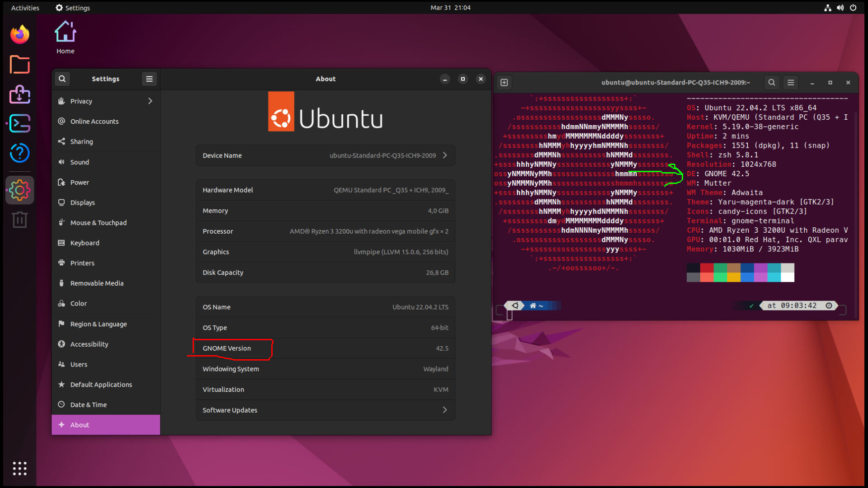The height and width of the screenshot is (488, 868).
Task: Expand the Privacy submenu chevron
Action: pos(150,101)
